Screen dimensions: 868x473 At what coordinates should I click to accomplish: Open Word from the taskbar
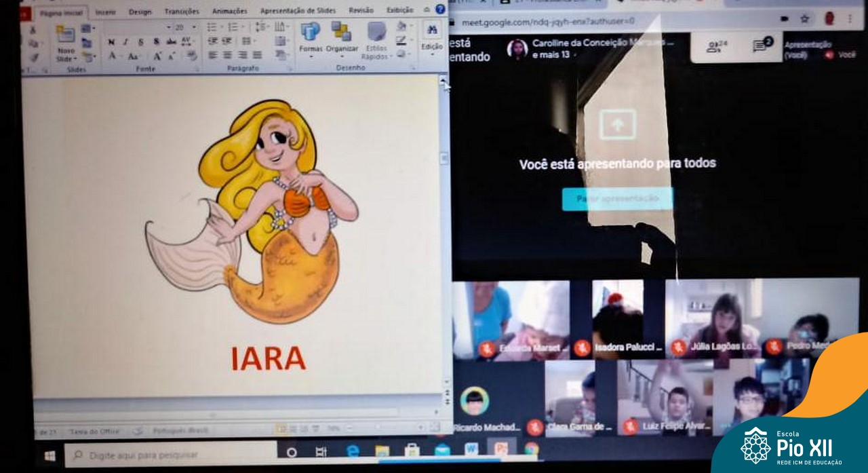coord(471,449)
